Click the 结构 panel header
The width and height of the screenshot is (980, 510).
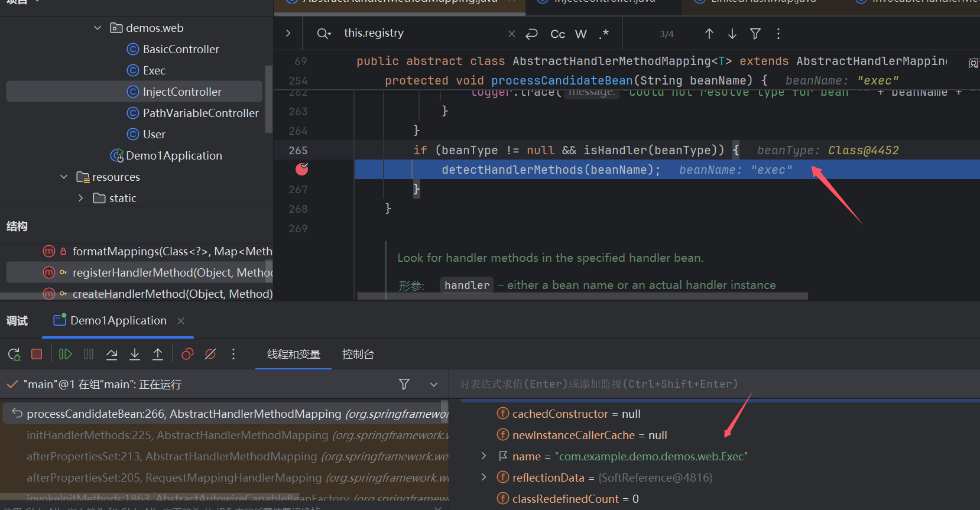coord(17,226)
